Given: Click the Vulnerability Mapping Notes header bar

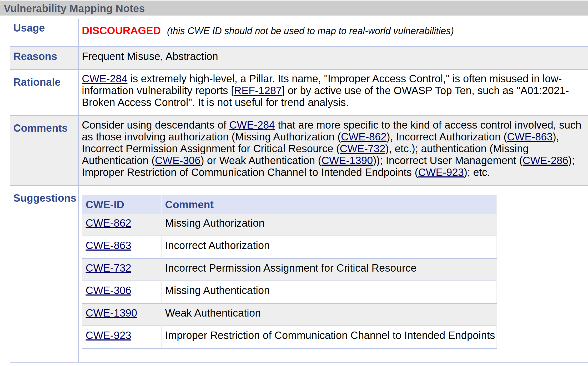Looking at the screenshot, I should pos(294,8).
